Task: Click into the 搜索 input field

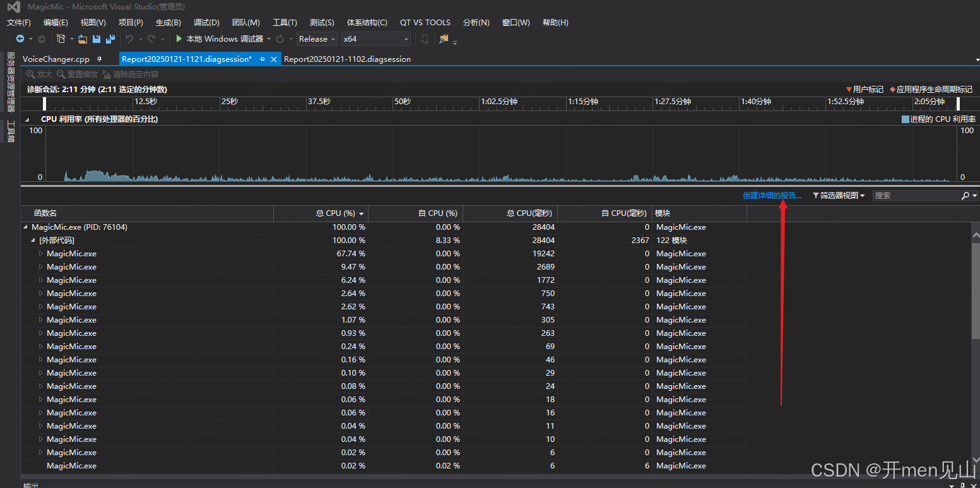Action: [916, 196]
